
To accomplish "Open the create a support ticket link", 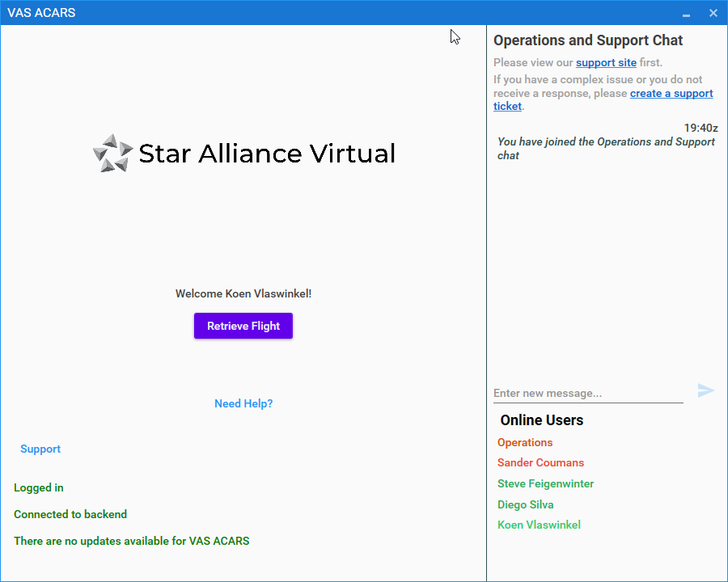I will click(x=671, y=93).
